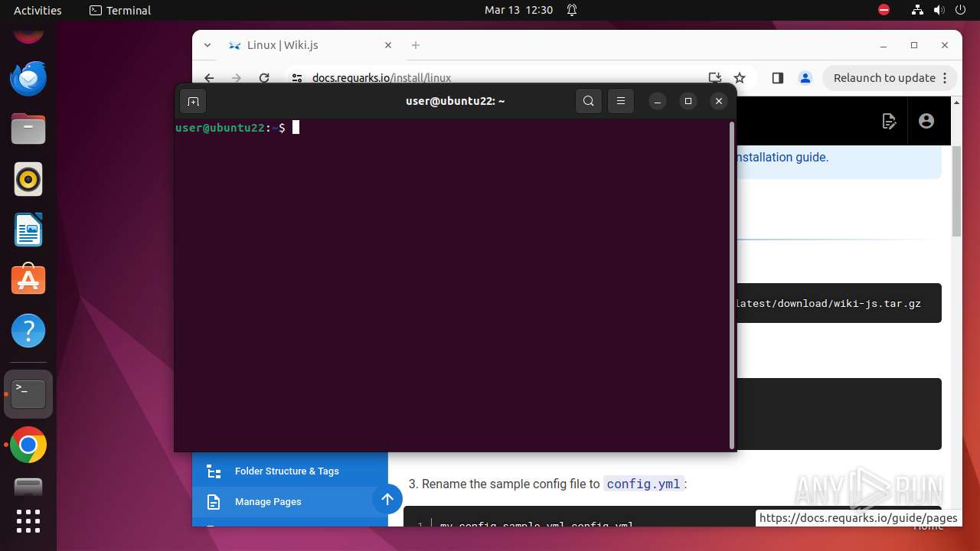Launch LibreOffice Writer from the dock

coord(28,230)
